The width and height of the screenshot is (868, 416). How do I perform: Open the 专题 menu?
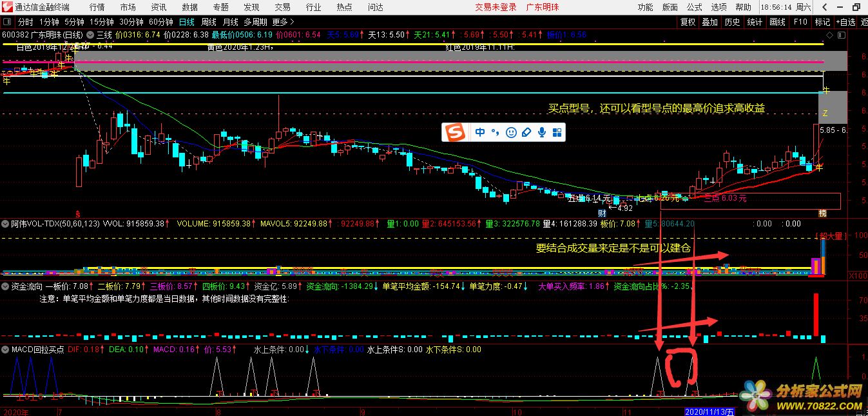[x=220, y=7]
